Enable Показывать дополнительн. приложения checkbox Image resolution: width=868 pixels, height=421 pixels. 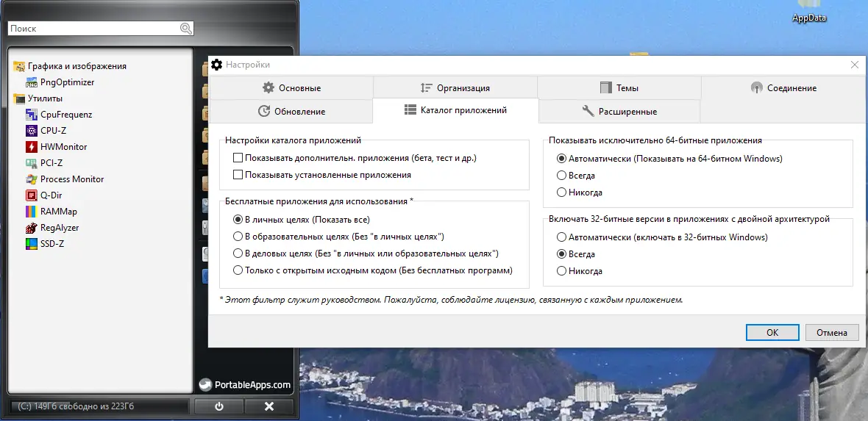pyautogui.click(x=238, y=158)
